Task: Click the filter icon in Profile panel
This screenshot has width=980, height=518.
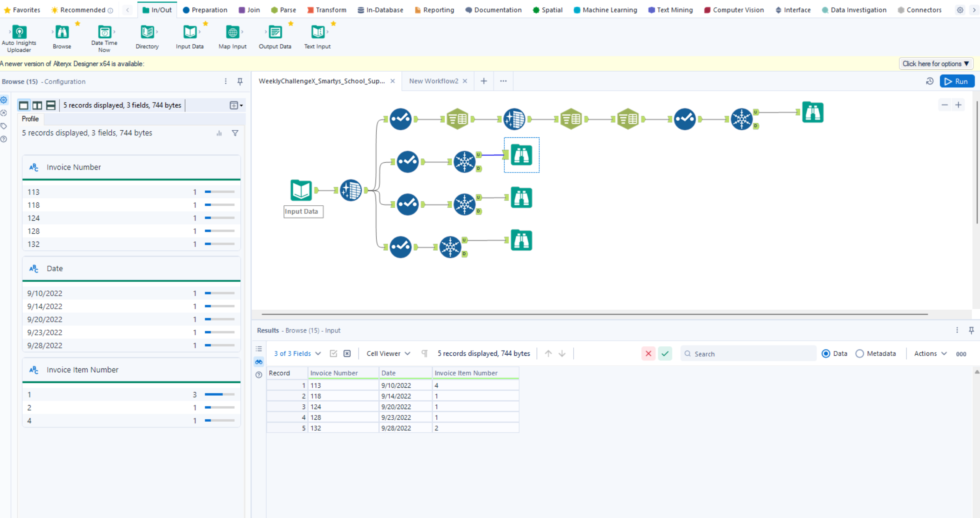Action: 235,133
